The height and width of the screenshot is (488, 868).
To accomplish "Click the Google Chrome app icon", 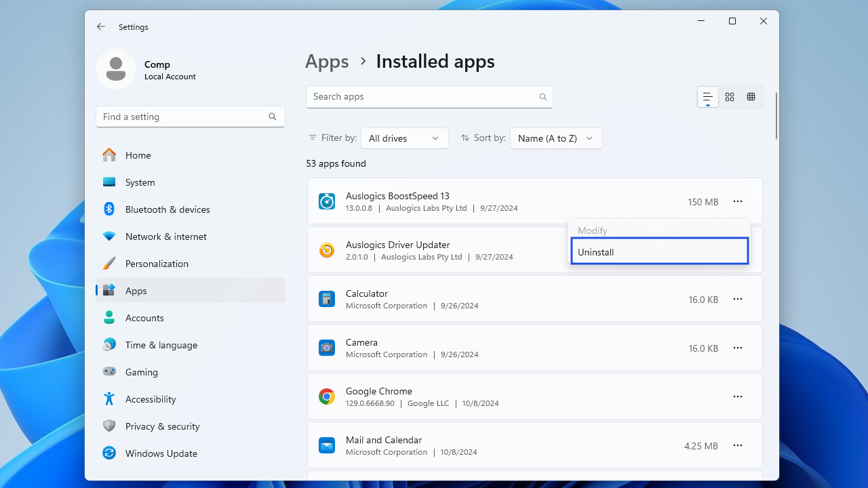I will (x=327, y=396).
